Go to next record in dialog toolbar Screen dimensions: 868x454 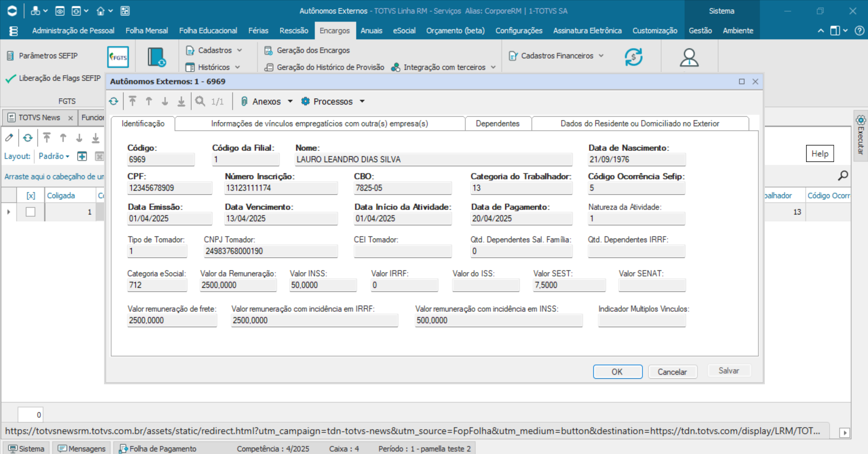(x=165, y=101)
